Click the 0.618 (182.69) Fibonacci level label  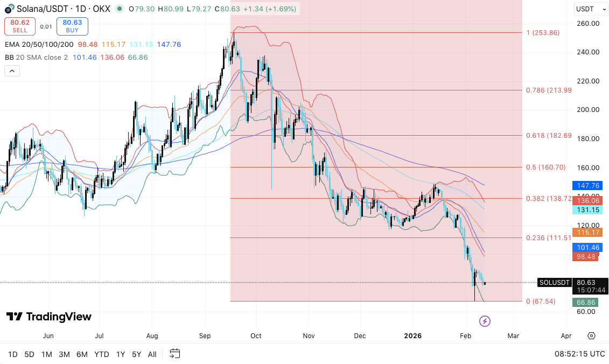(x=549, y=136)
